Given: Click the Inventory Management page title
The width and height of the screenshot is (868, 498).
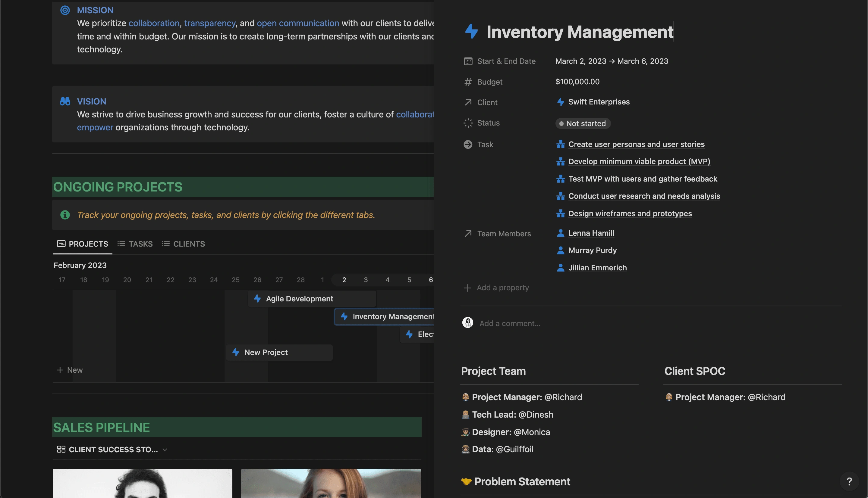Looking at the screenshot, I should click(x=580, y=32).
